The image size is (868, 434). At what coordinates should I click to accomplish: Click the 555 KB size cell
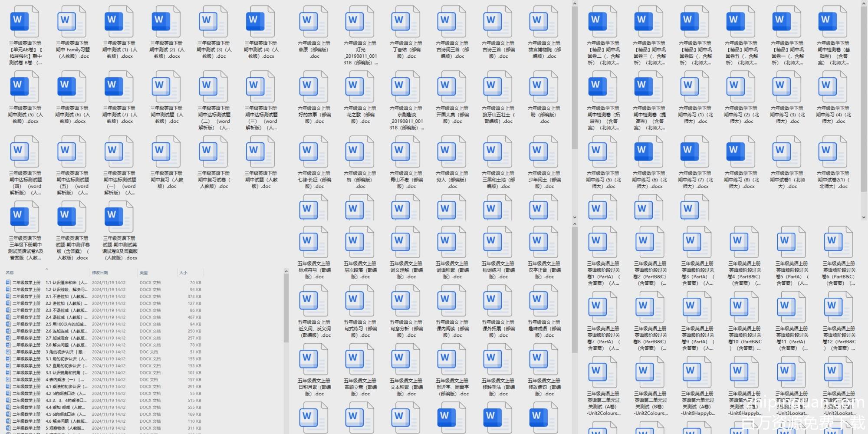coord(194,408)
